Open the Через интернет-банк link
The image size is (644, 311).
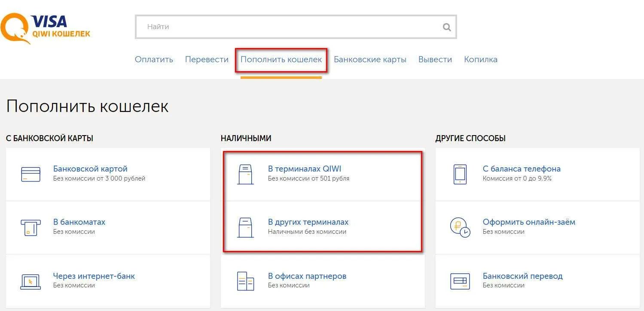pyautogui.click(x=94, y=276)
